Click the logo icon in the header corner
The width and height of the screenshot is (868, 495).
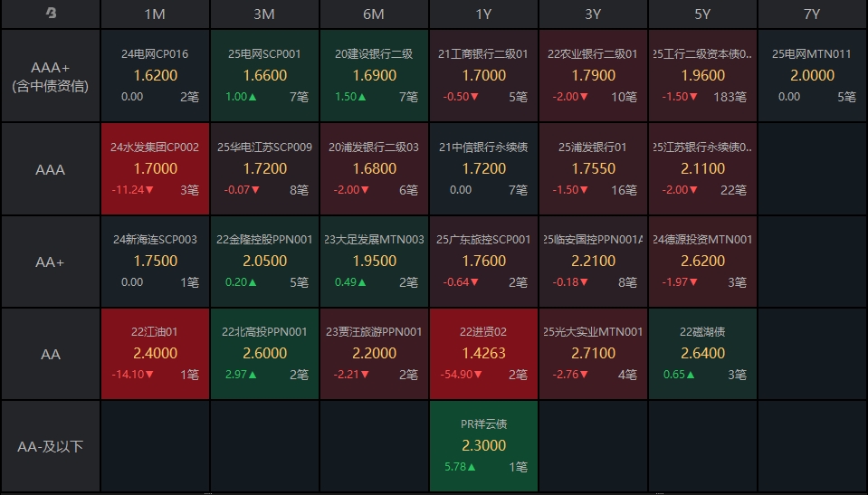pyautogui.click(x=51, y=13)
